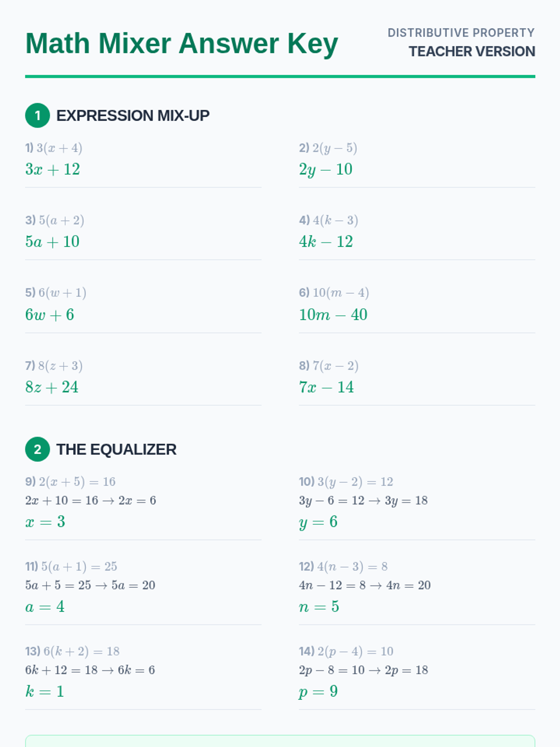Click the answer 6w + 6

click(49, 314)
